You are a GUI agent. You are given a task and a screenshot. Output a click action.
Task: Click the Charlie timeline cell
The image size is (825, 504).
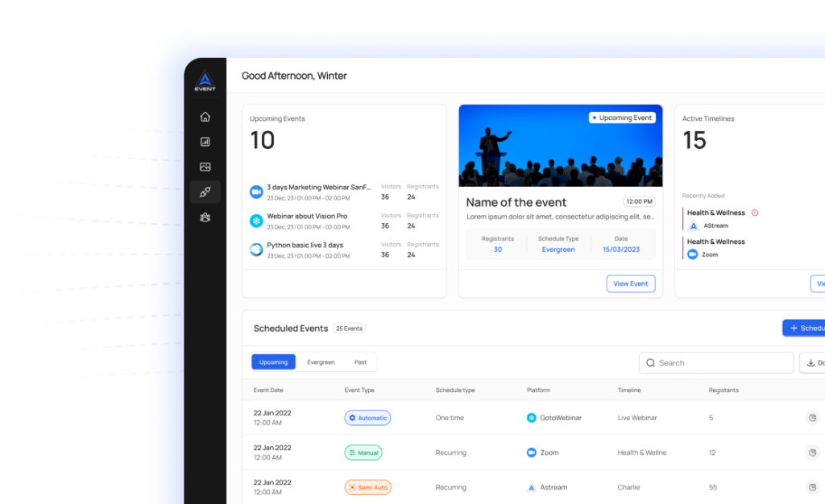click(628, 487)
